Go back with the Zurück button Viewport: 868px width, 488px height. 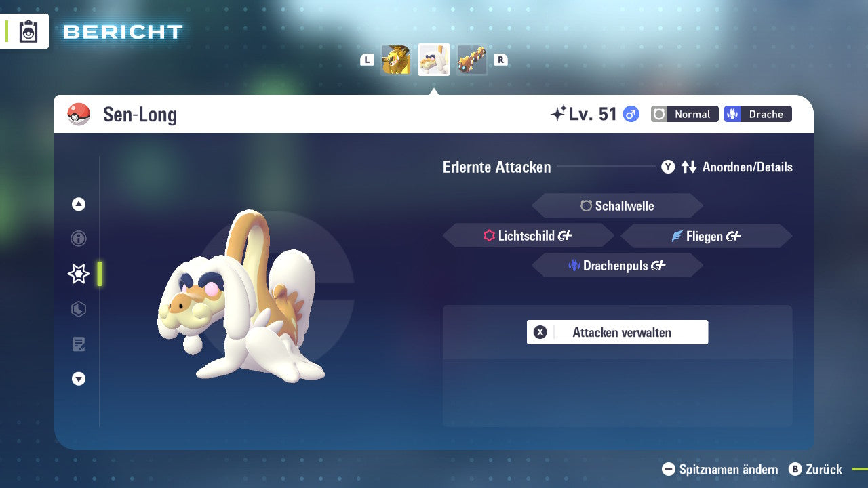[x=816, y=469]
